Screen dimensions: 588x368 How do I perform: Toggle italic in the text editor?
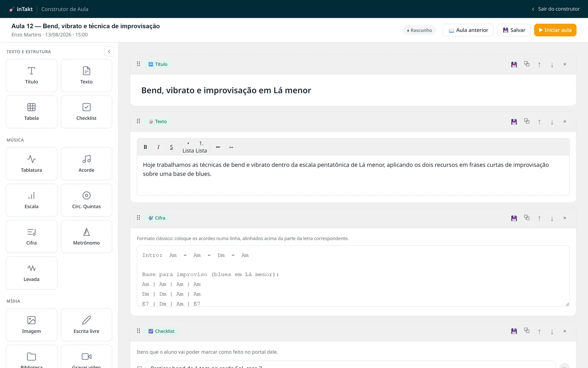click(x=158, y=147)
